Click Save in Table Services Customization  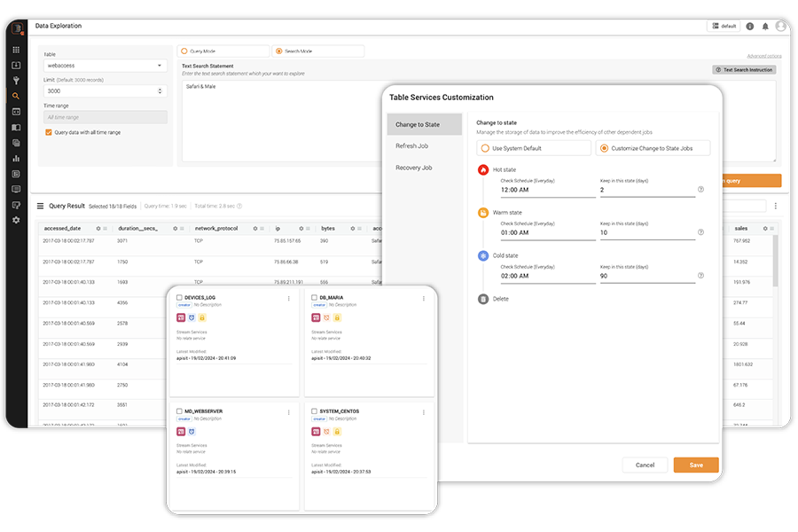[696, 465]
